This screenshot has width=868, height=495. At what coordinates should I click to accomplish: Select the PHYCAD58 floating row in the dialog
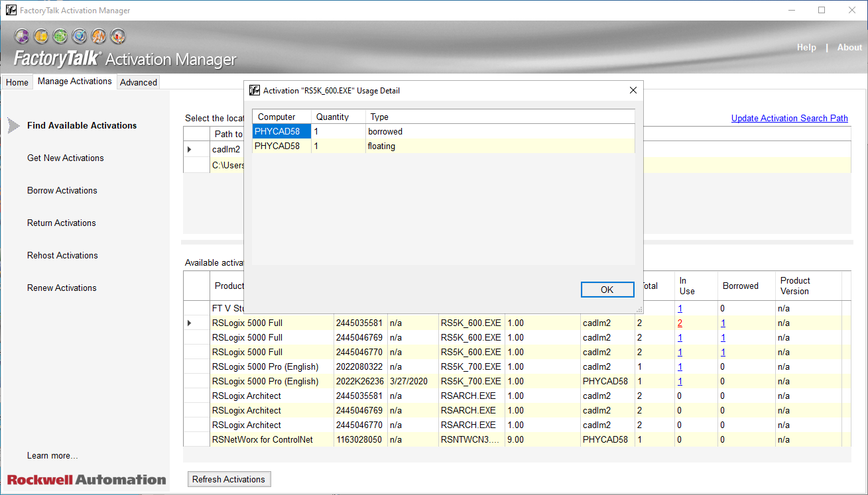tap(277, 146)
